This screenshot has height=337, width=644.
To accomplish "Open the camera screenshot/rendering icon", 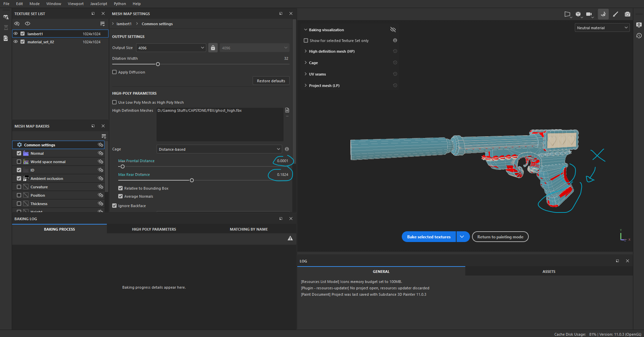I will point(627,14).
